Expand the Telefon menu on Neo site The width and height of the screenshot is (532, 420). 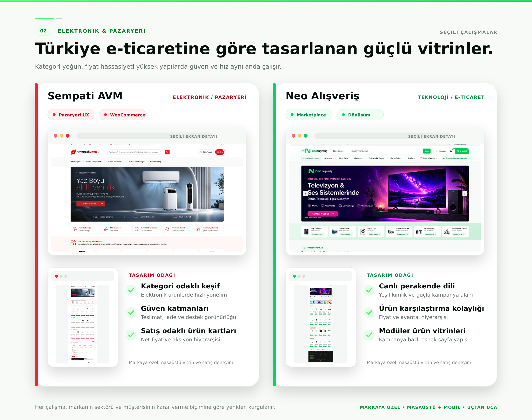[x=411, y=158]
